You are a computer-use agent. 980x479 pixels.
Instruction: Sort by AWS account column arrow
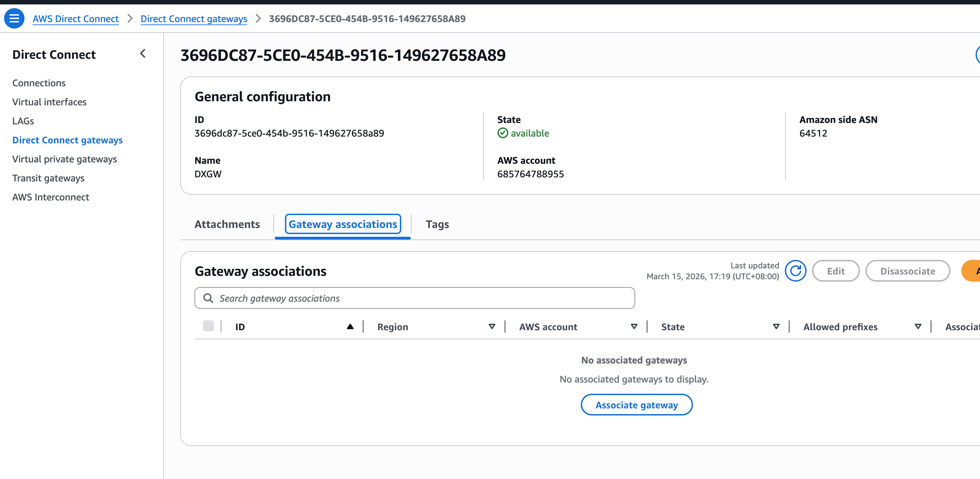[634, 326]
